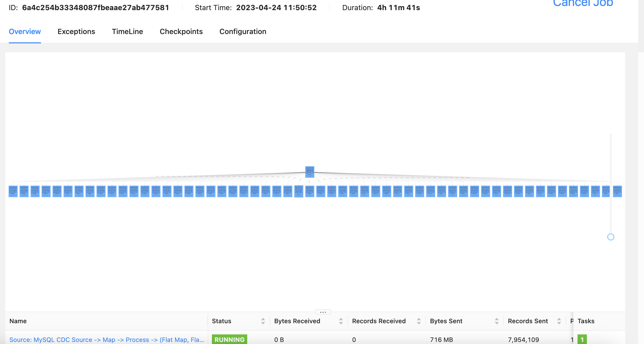This screenshot has height=344, width=644.
Task: Click the graph zoom slider handle
Action: tap(611, 237)
